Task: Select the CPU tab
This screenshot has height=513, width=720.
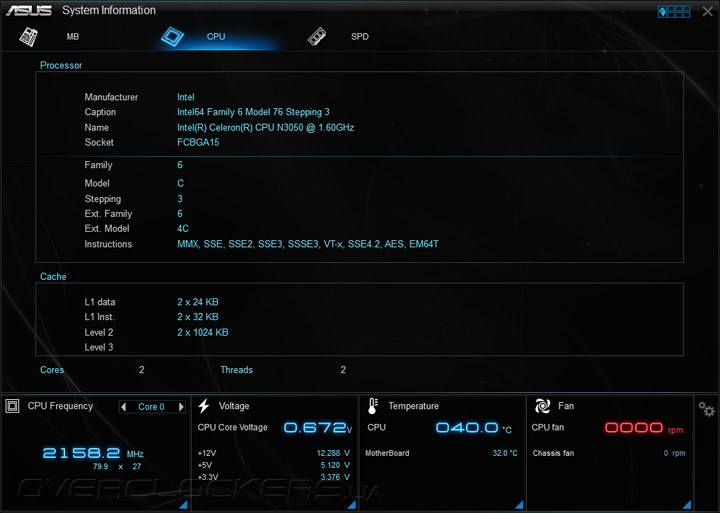Action: [216, 37]
